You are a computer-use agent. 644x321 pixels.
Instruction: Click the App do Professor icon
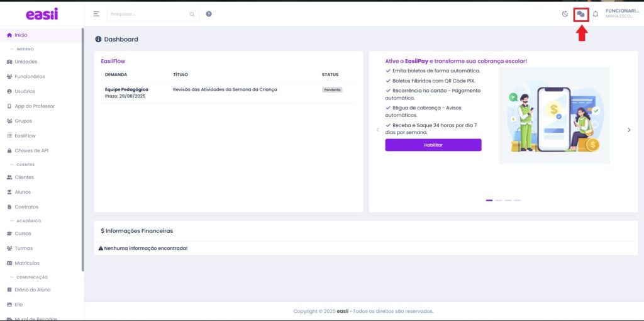pos(9,106)
